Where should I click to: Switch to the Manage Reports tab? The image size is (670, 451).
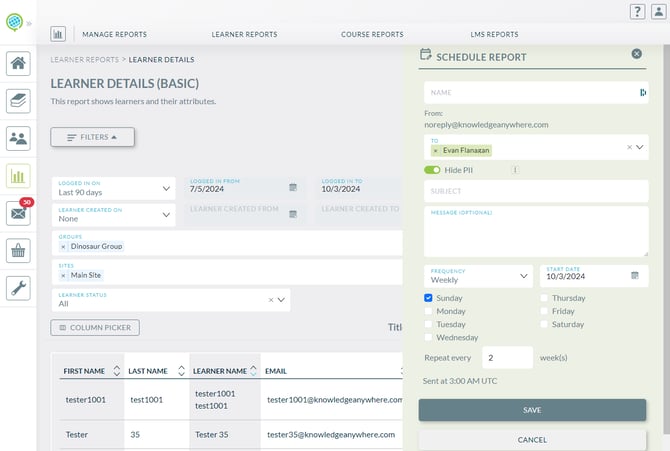coord(114,34)
